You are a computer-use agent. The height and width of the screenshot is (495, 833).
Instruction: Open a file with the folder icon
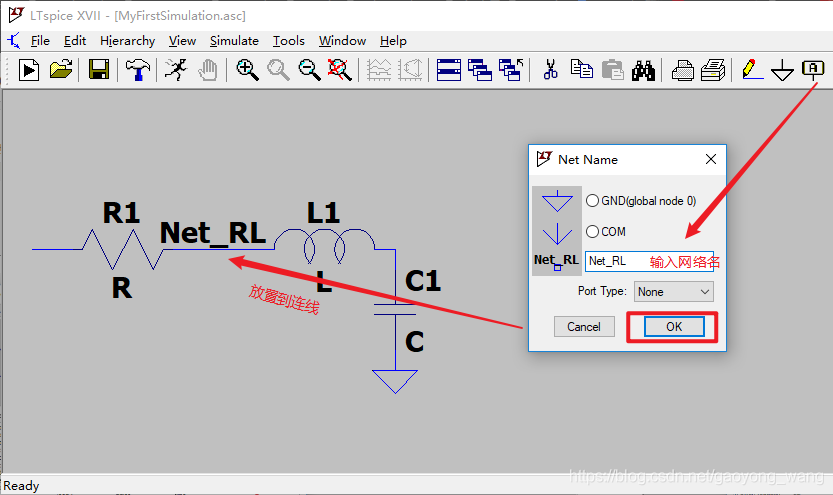[x=61, y=70]
